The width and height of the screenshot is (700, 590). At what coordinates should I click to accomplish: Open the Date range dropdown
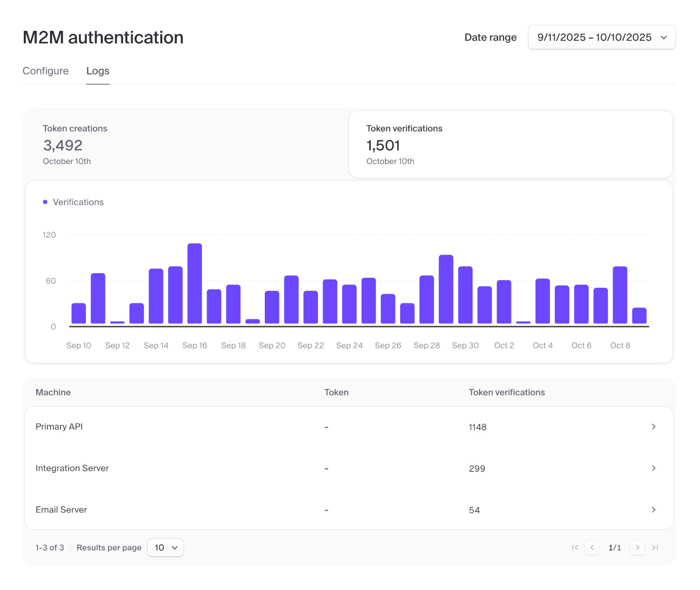pos(601,37)
